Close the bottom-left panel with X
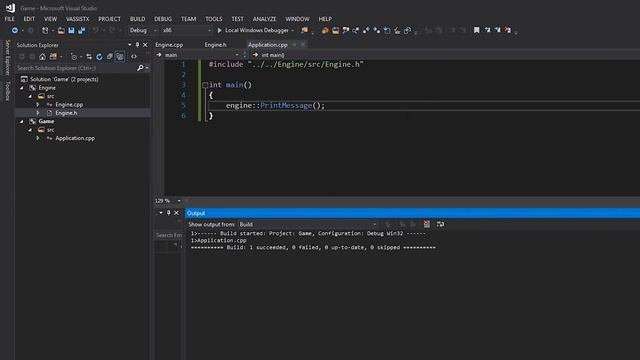 click(176, 213)
